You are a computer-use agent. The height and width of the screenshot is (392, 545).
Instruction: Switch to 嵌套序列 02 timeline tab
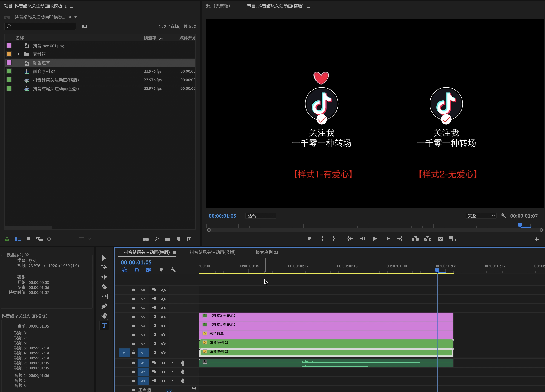tap(267, 252)
